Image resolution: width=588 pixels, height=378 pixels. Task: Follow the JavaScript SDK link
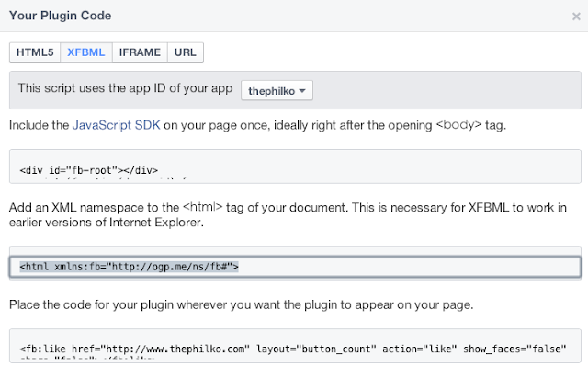(x=117, y=125)
